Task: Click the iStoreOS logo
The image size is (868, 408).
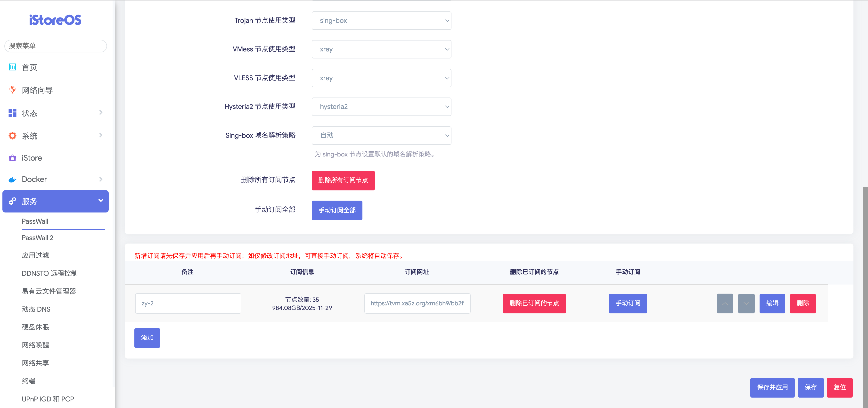Action: coord(55,20)
